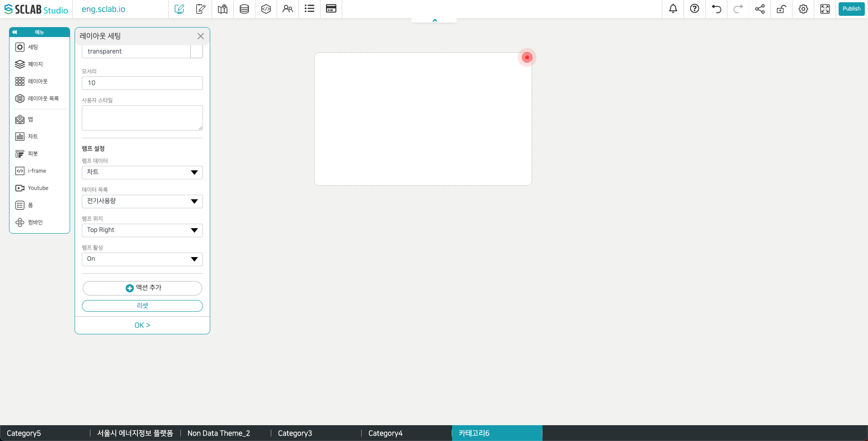Open the 데이터 목록 dropdown
The height and width of the screenshot is (441, 868).
tap(142, 201)
